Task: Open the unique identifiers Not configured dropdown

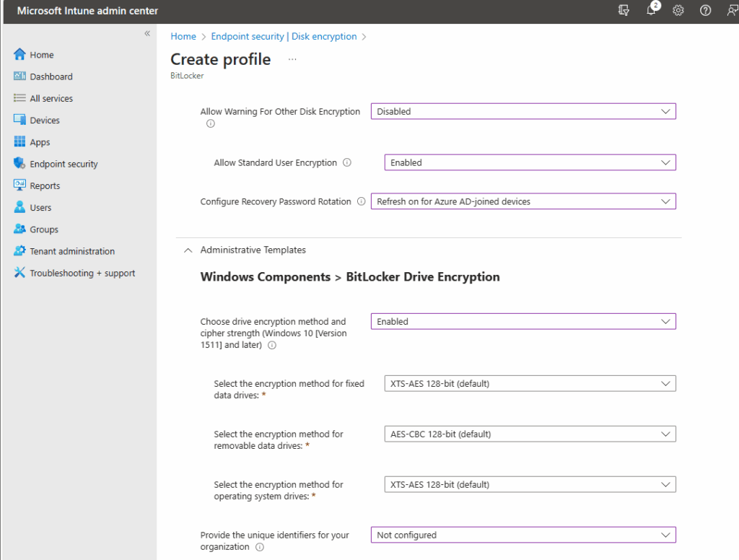Action: point(522,535)
